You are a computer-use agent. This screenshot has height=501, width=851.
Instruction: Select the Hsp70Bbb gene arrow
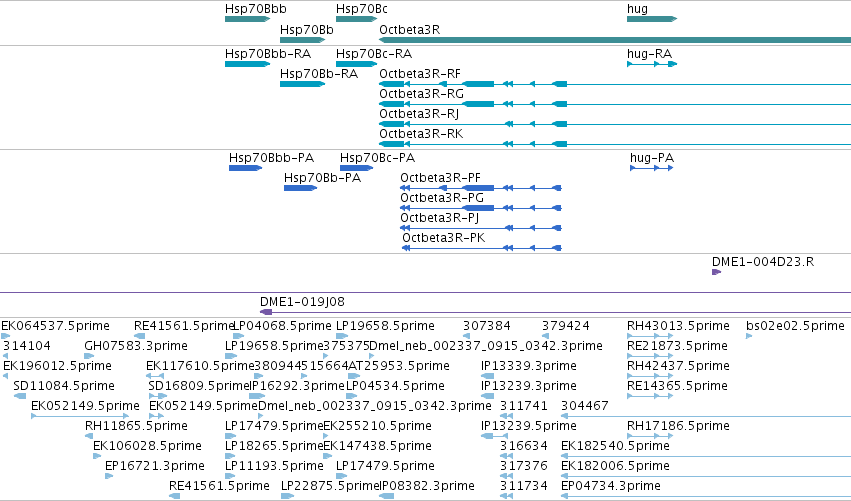point(247,19)
